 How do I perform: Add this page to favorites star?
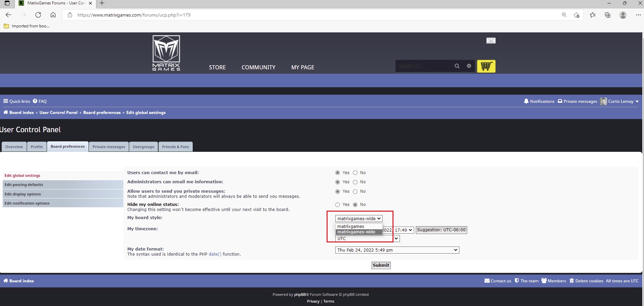tap(576, 15)
